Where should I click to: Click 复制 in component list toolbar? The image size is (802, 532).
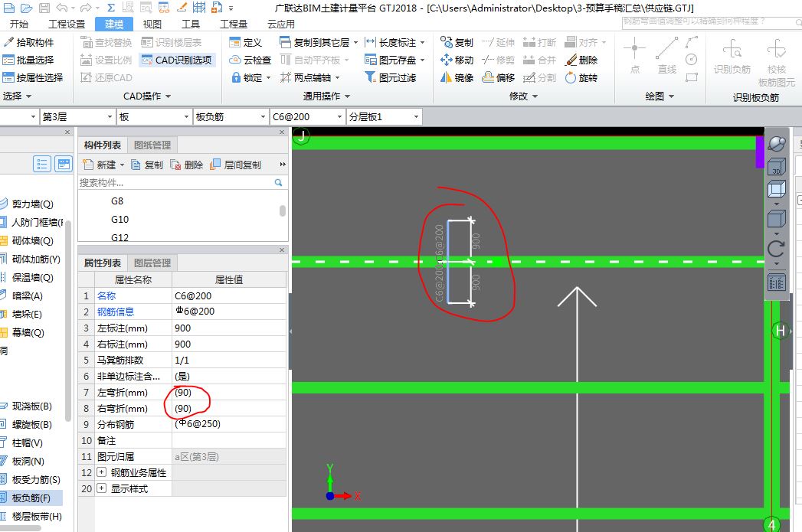[147, 165]
